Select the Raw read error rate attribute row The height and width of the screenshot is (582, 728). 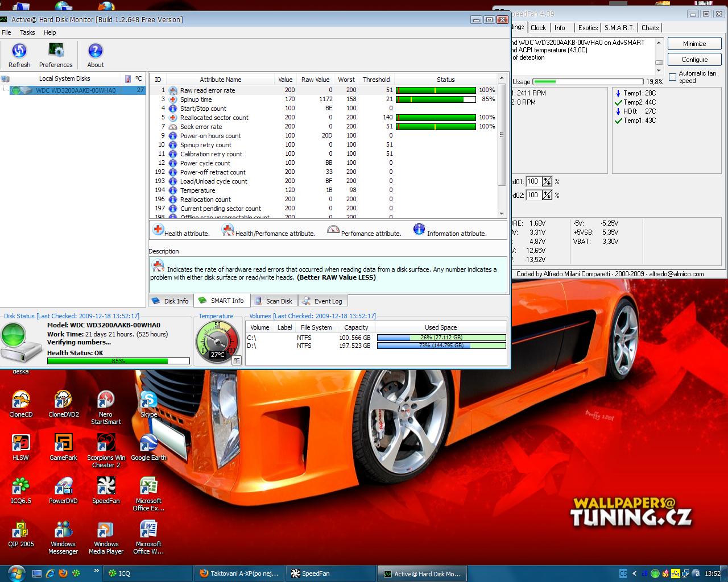click(208, 90)
